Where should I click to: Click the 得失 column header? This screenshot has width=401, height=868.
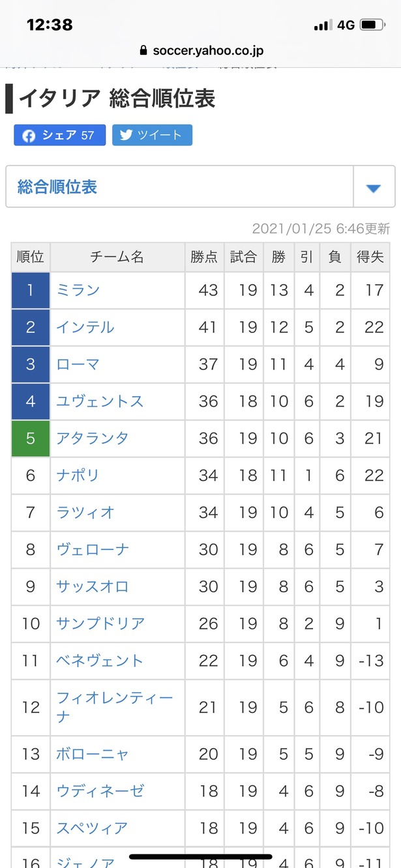[370, 257]
